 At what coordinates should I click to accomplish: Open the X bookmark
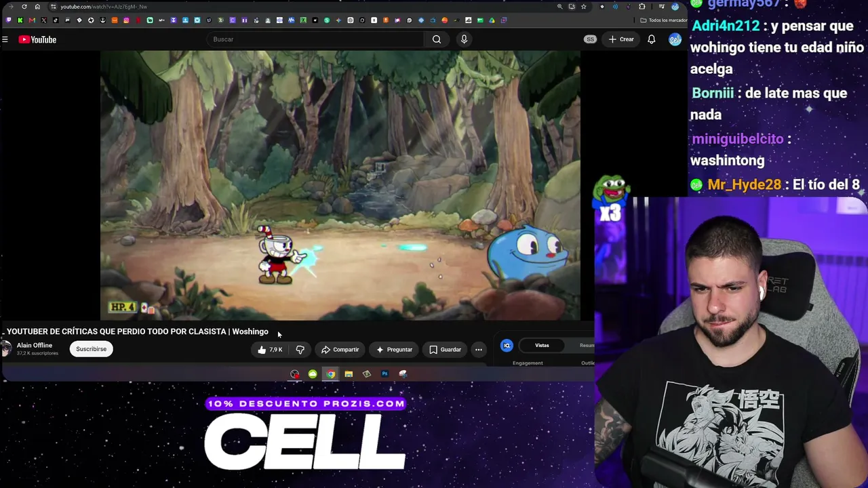(43, 20)
